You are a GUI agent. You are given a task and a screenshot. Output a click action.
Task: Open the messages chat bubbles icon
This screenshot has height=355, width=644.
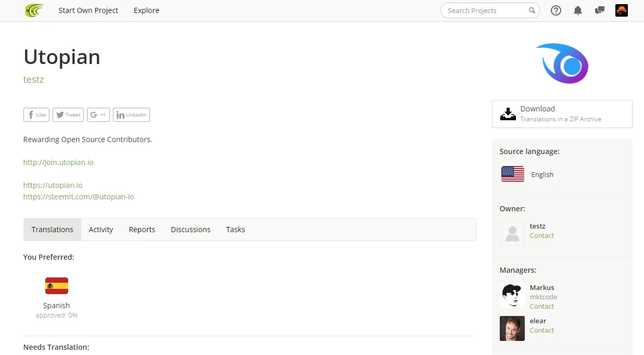[600, 10]
